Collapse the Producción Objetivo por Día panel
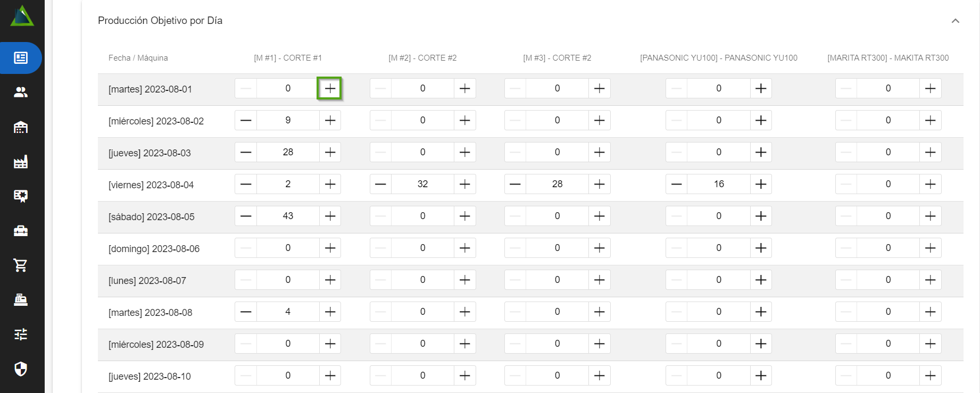Screen dimensions: 980x393 [956, 21]
